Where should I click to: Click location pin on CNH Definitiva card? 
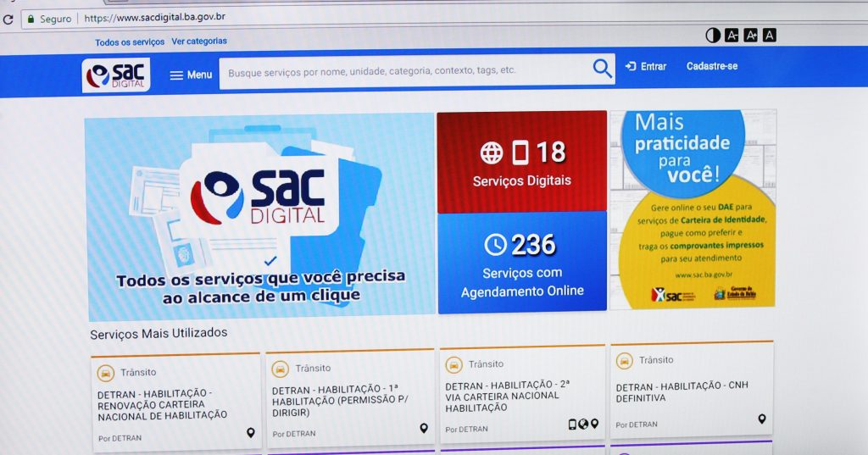coord(761,419)
